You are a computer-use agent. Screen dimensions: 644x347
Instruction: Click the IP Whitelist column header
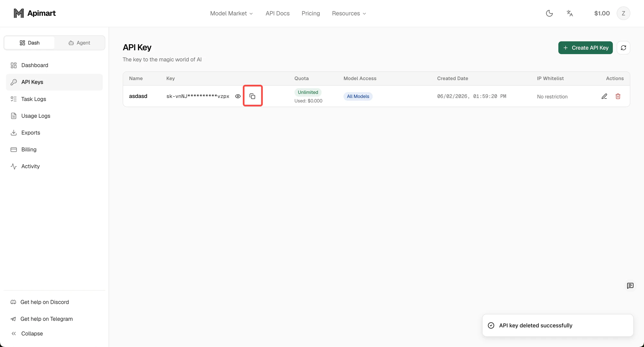550,79
